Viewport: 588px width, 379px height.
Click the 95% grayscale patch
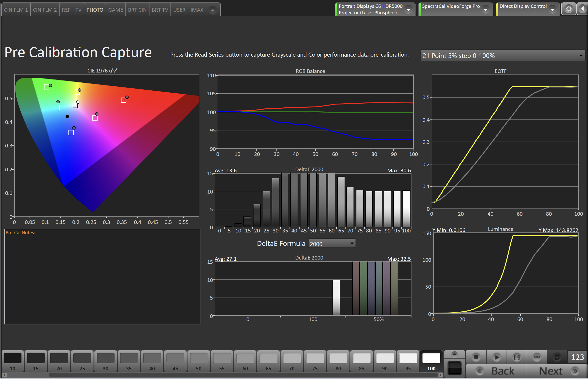click(x=408, y=361)
